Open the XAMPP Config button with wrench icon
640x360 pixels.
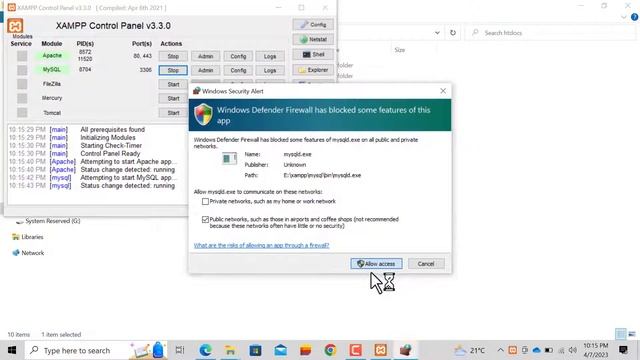point(313,24)
